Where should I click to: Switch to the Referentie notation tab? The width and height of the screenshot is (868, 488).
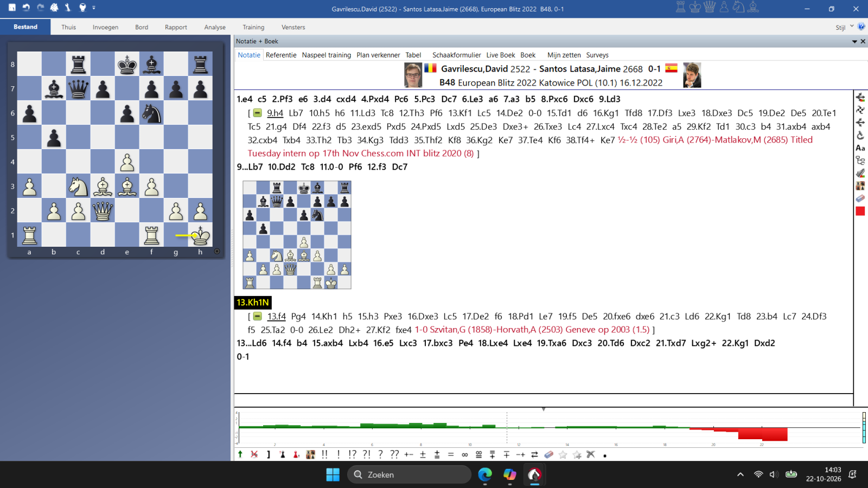[x=281, y=55]
